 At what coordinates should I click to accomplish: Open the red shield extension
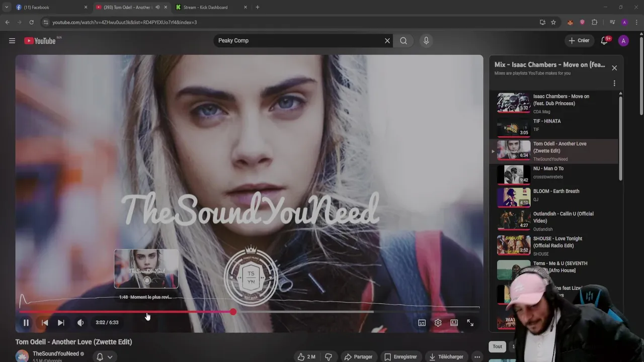pos(582,22)
